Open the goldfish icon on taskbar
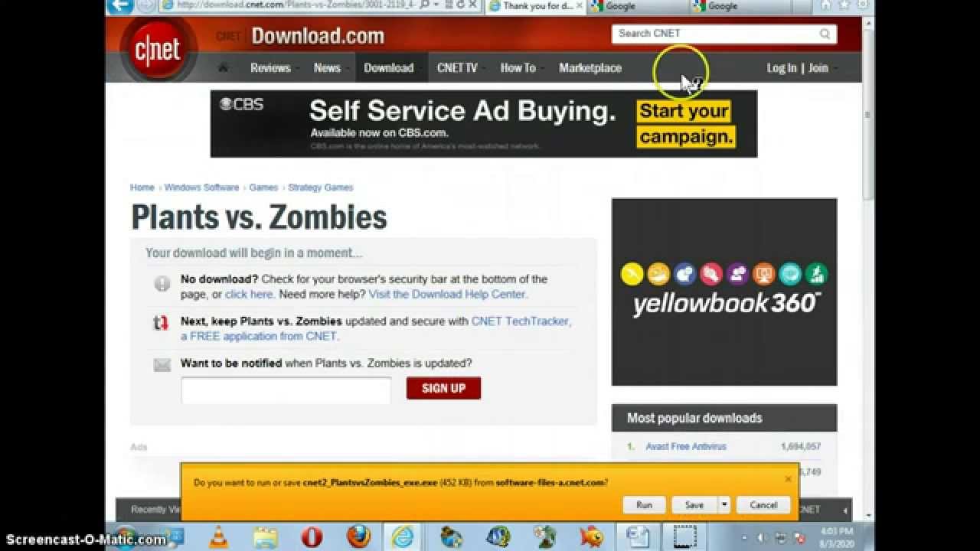The width and height of the screenshot is (980, 551). point(591,537)
